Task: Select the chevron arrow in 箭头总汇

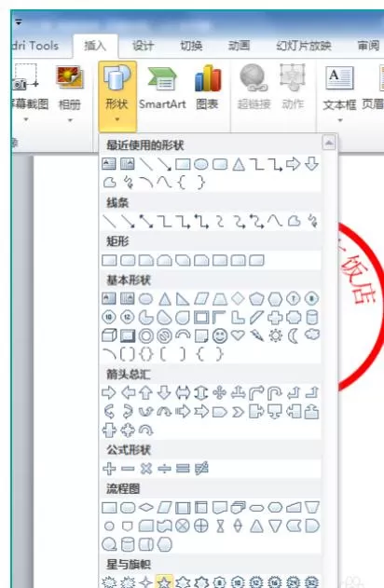Action: pyautogui.click(x=238, y=412)
